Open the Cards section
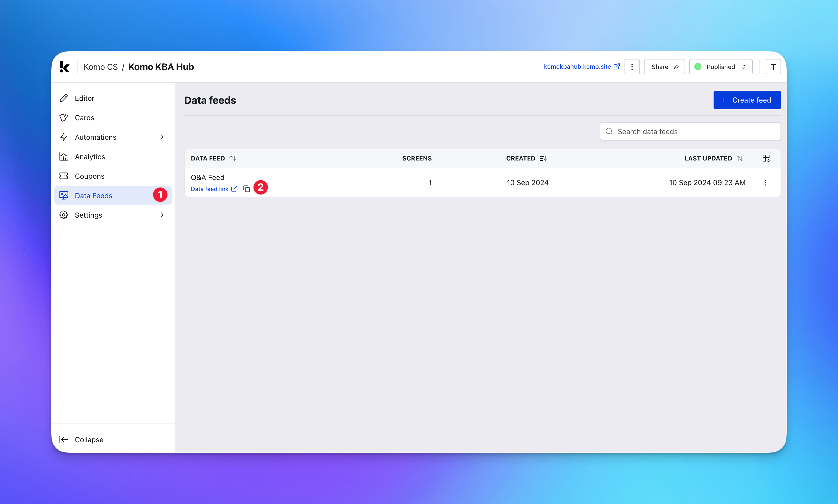This screenshot has width=838, height=504. [84, 117]
